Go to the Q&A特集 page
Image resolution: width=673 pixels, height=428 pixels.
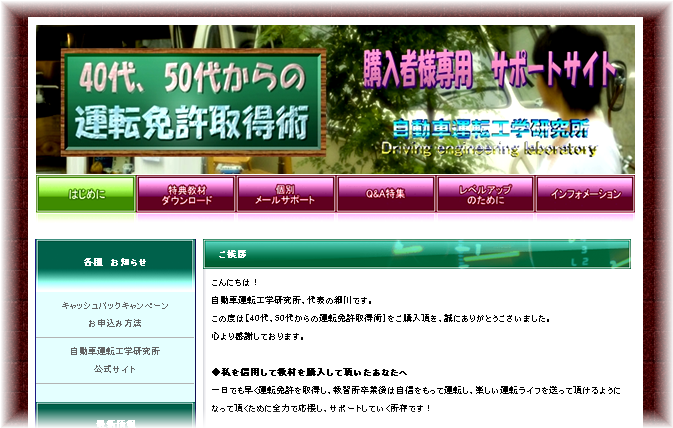point(385,194)
